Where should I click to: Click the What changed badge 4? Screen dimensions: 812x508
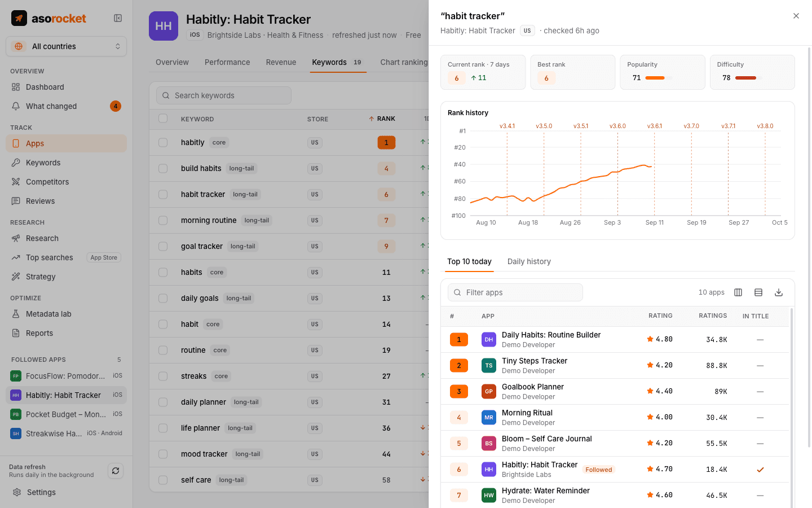(x=116, y=106)
